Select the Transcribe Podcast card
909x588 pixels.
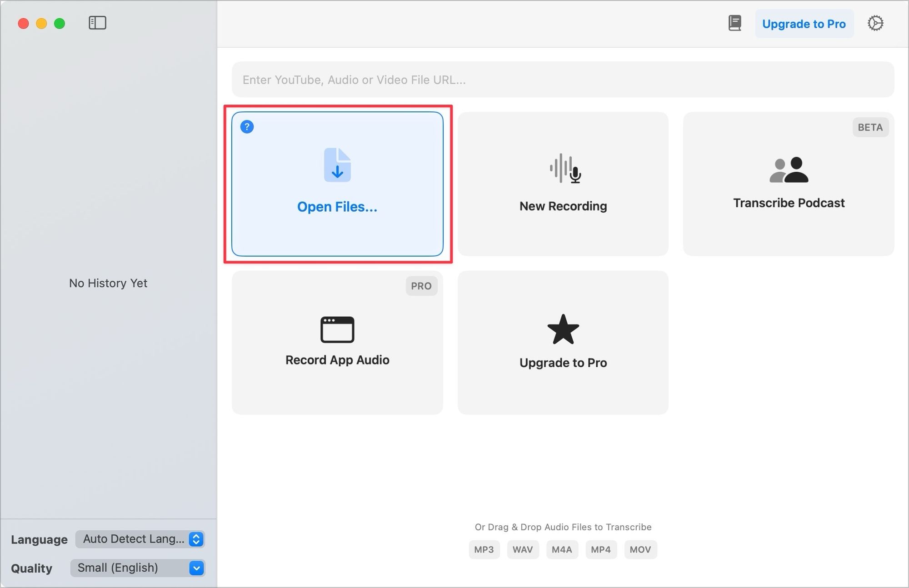(789, 184)
